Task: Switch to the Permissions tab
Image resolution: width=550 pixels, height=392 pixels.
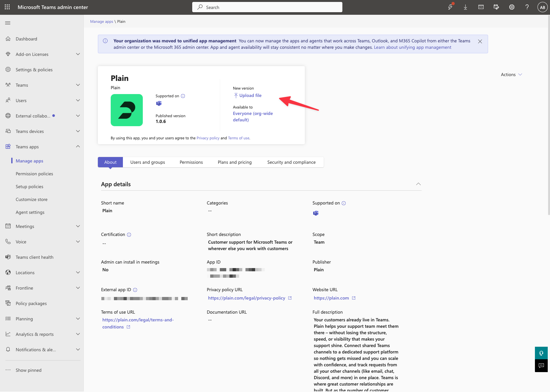Action: click(x=191, y=162)
